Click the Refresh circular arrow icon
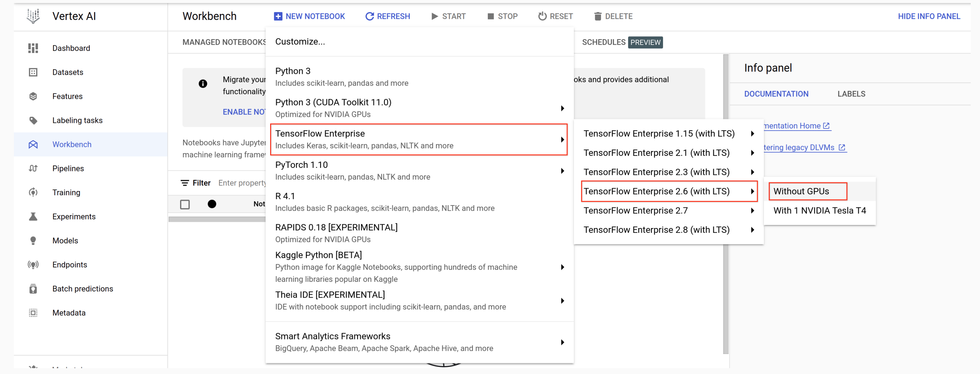 tap(369, 16)
